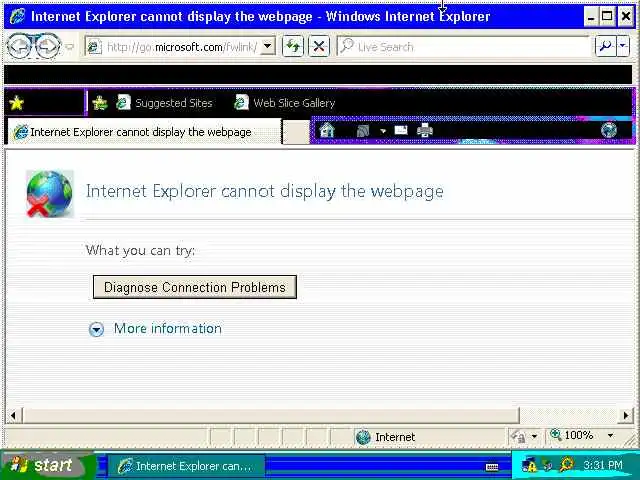Screen dimensions: 640x480
Task: Click the network warning tray icon
Action: click(x=529, y=465)
